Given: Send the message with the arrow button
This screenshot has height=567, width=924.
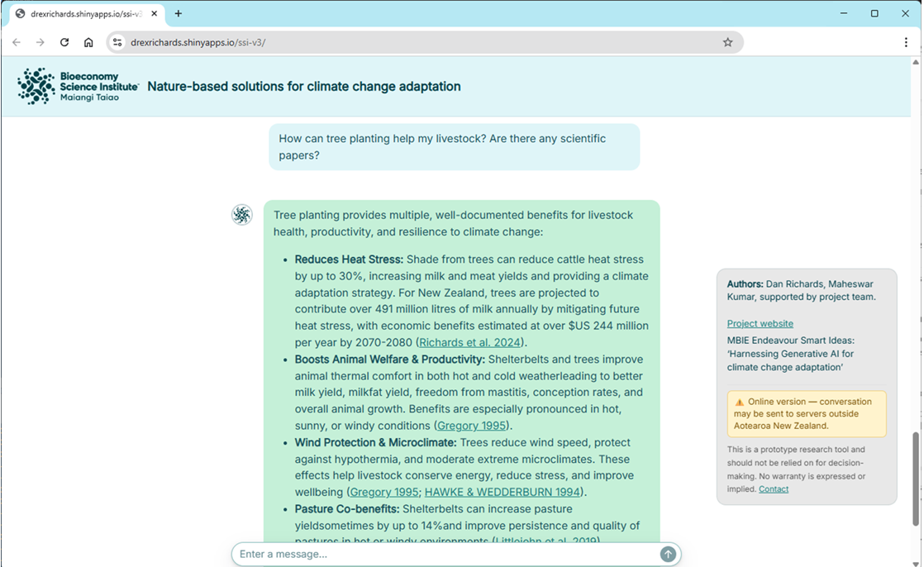Looking at the screenshot, I should pyautogui.click(x=668, y=554).
